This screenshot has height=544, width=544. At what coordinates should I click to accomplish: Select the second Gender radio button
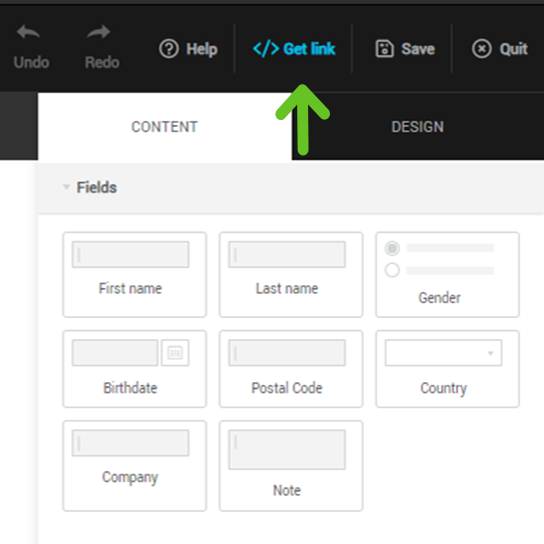tap(392, 270)
